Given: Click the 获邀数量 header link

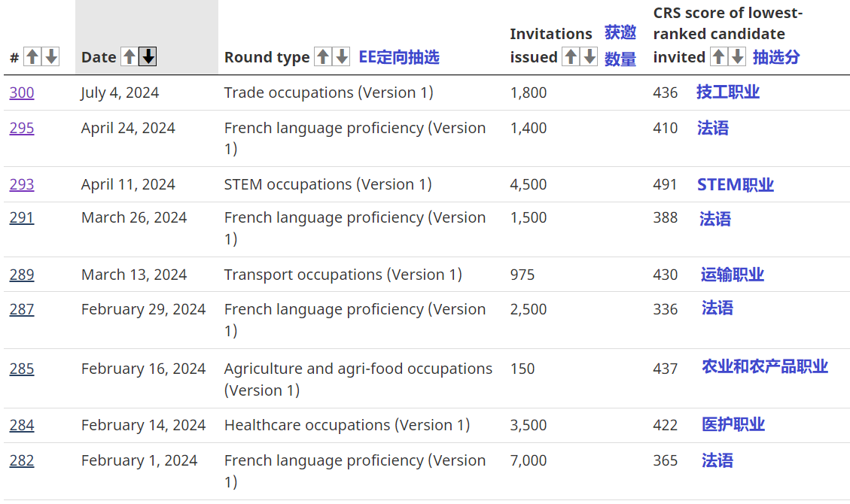Looking at the screenshot, I should (621, 44).
